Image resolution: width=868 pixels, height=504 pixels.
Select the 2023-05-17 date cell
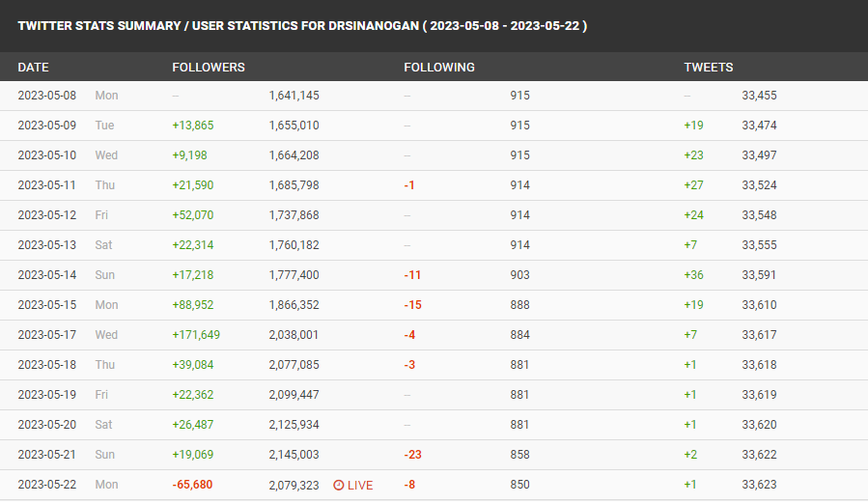click(x=47, y=335)
